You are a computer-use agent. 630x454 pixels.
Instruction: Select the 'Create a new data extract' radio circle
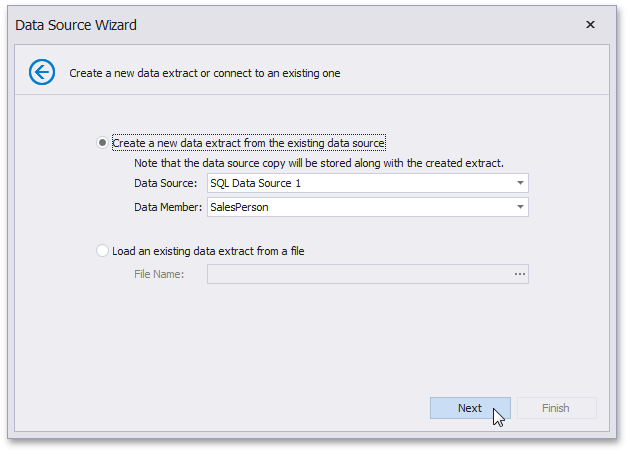(103, 143)
